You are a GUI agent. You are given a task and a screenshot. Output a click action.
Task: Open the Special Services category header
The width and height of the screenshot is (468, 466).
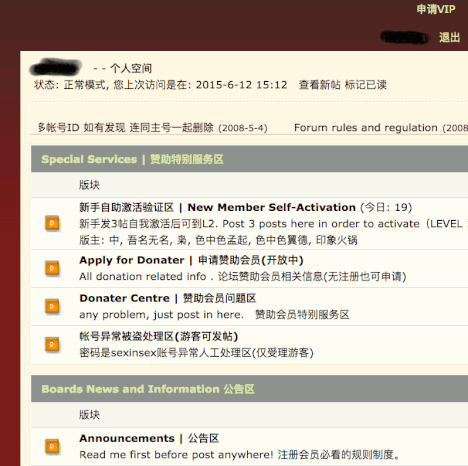pos(132,159)
